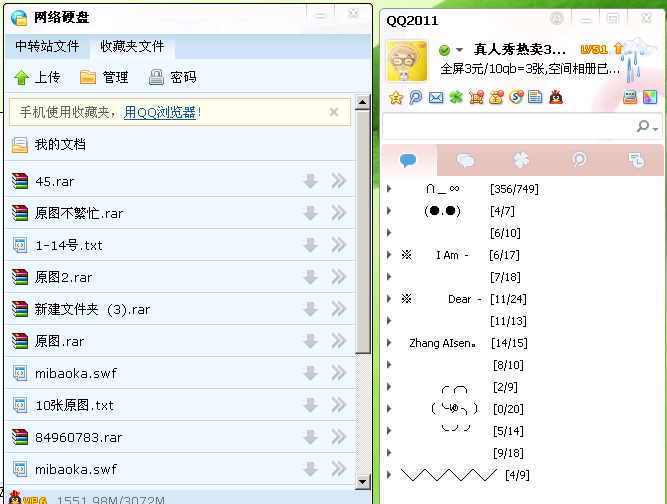
Task: Open the news page icon
Action: (535, 97)
